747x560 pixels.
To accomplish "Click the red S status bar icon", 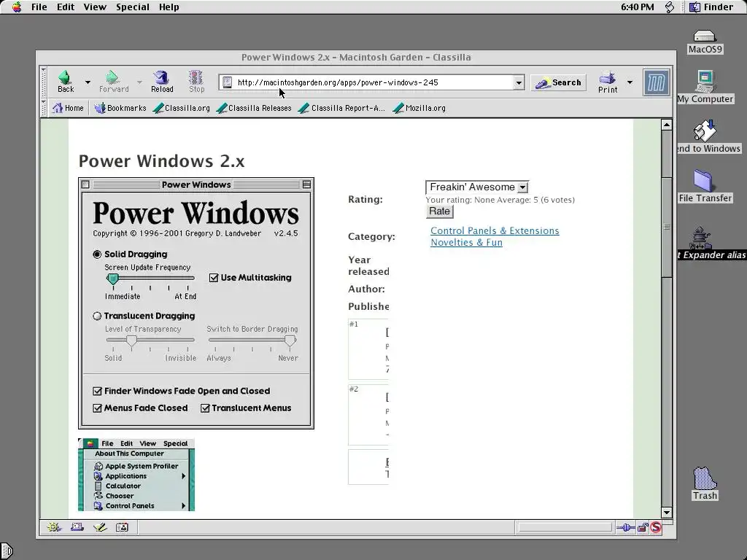I will point(656,527).
